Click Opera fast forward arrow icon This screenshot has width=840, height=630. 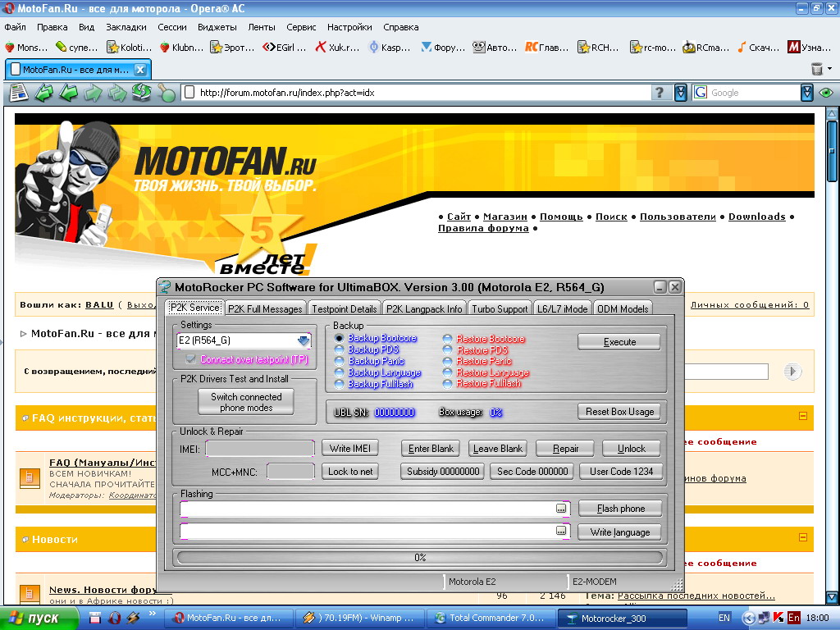click(x=117, y=93)
